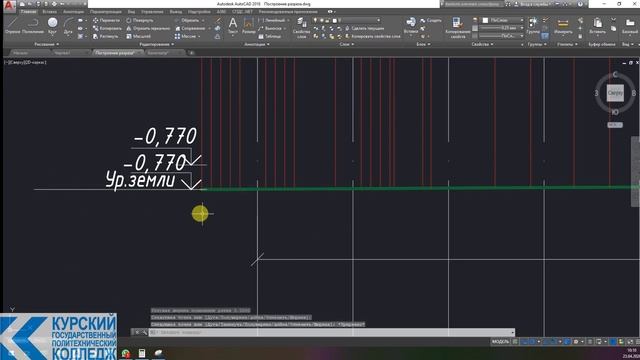Select the Дуга (Arc) tool
The height and width of the screenshot is (360, 640).
(x=69, y=25)
